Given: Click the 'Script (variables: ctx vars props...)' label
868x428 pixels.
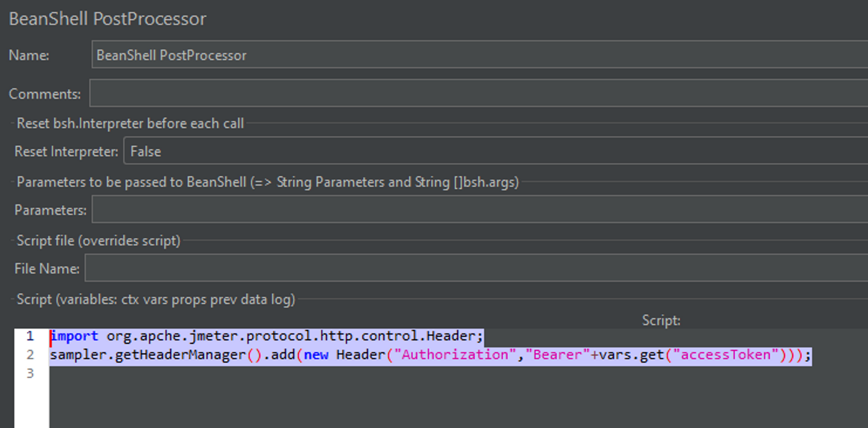Looking at the screenshot, I should [156, 299].
